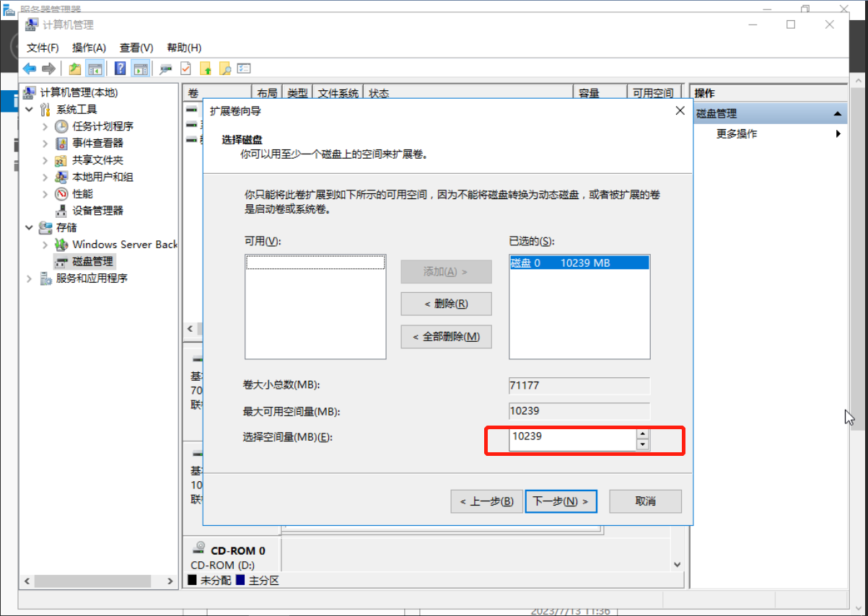Image resolution: width=868 pixels, height=616 pixels.
Task: Select 任务计划程序 in the tree
Action: [x=102, y=126]
